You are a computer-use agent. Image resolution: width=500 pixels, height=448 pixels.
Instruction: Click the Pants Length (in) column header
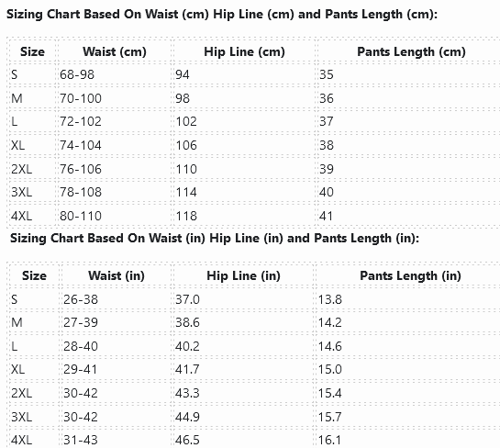point(410,275)
